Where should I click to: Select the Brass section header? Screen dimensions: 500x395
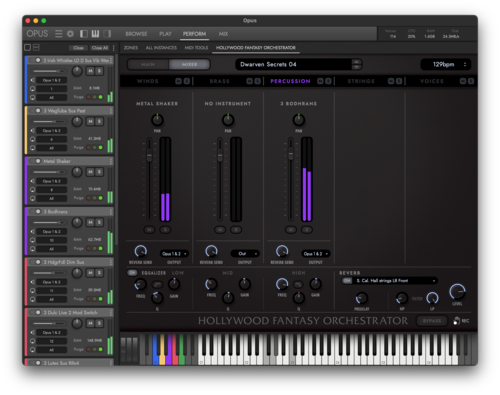click(219, 81)
